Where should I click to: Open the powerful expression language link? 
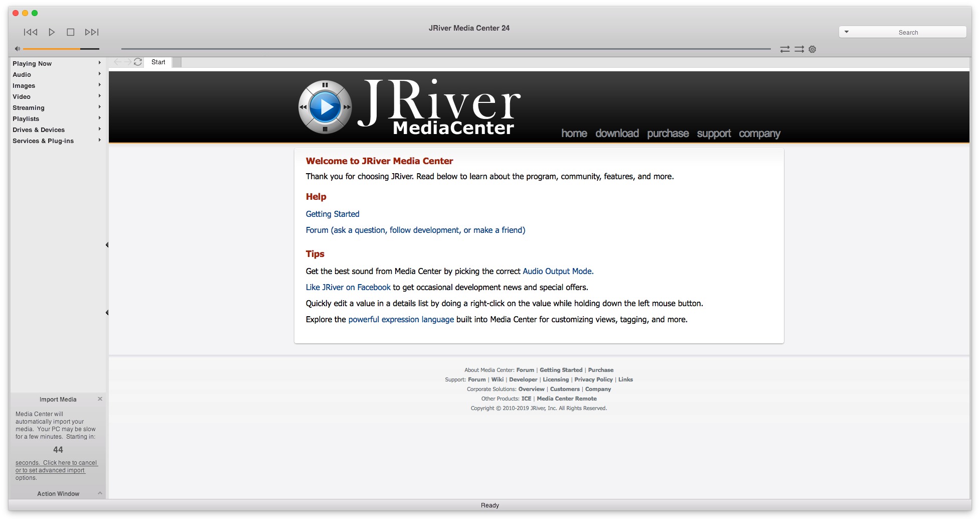tap(401, 320)
